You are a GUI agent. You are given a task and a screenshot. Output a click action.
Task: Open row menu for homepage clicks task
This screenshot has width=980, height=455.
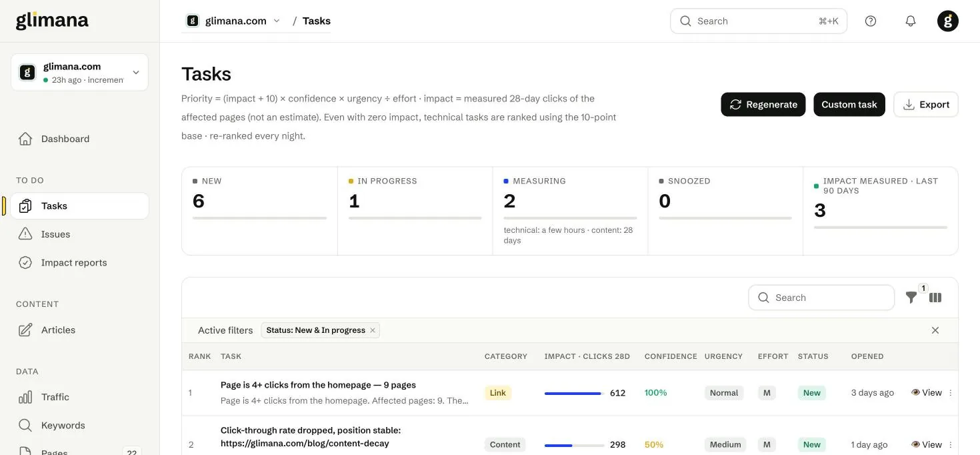tap(951, 393)
